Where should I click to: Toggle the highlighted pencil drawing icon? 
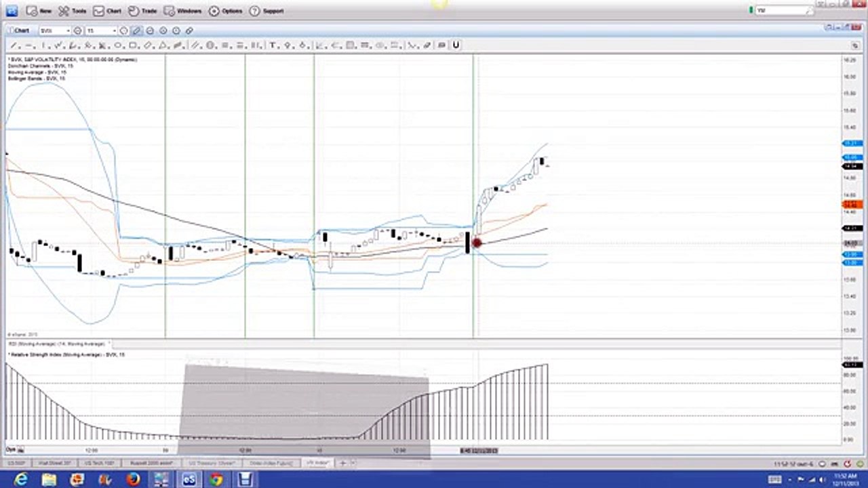click(x=136, y=30)
